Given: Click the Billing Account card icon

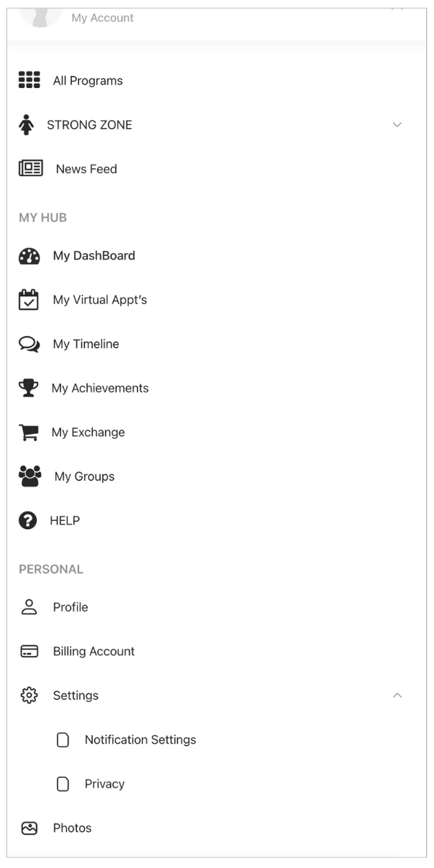Looking at the screenshot, I should pos(29,652).
